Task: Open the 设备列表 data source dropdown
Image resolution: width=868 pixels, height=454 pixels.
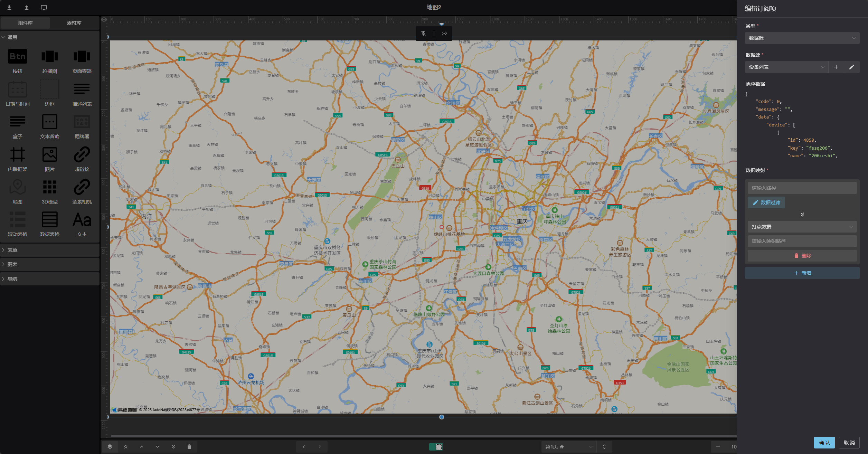Action: 787,67
